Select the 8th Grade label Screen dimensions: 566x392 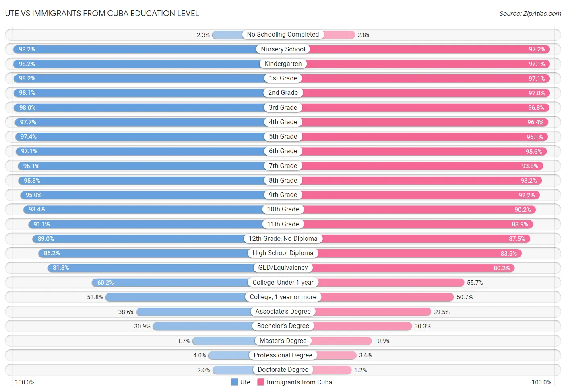pyautogui.click(x=283, y=180)
